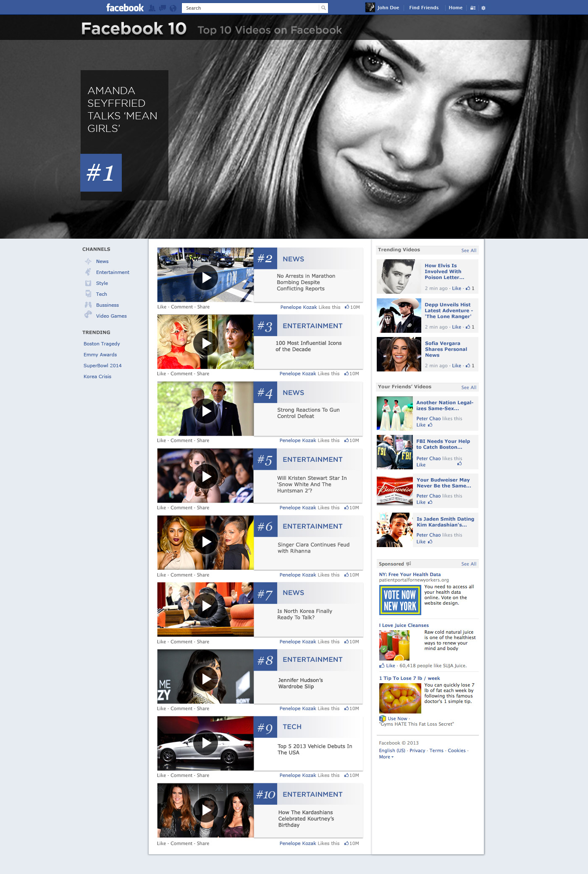Screen dimensions: 588x874
Task: Open the News channel
Action: [x=102, y=261]
